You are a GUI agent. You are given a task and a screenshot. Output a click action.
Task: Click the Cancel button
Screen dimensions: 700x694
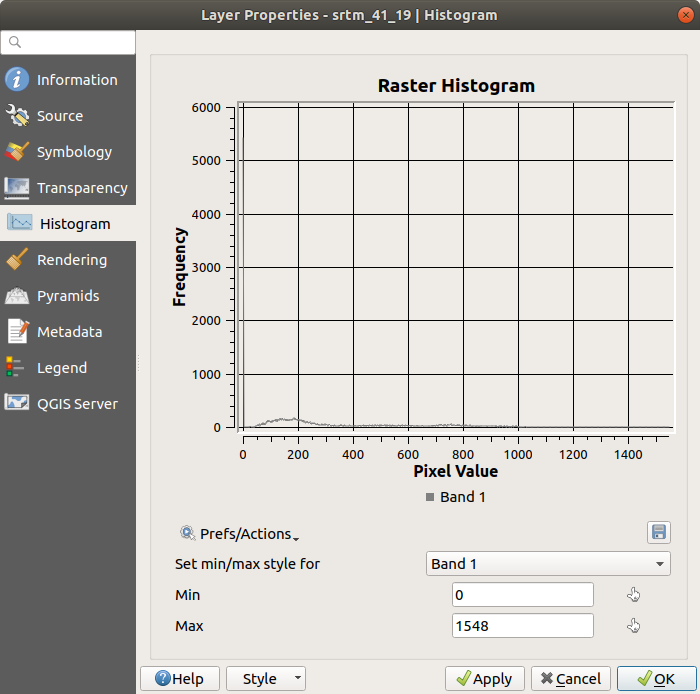coord(570,679)
